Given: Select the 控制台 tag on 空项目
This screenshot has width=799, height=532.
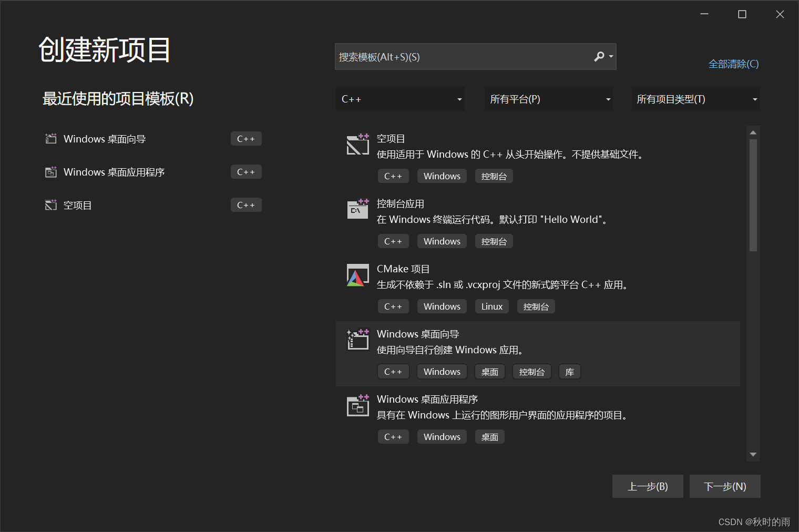Looking at the screenshot, I should (x=494, y=176).
